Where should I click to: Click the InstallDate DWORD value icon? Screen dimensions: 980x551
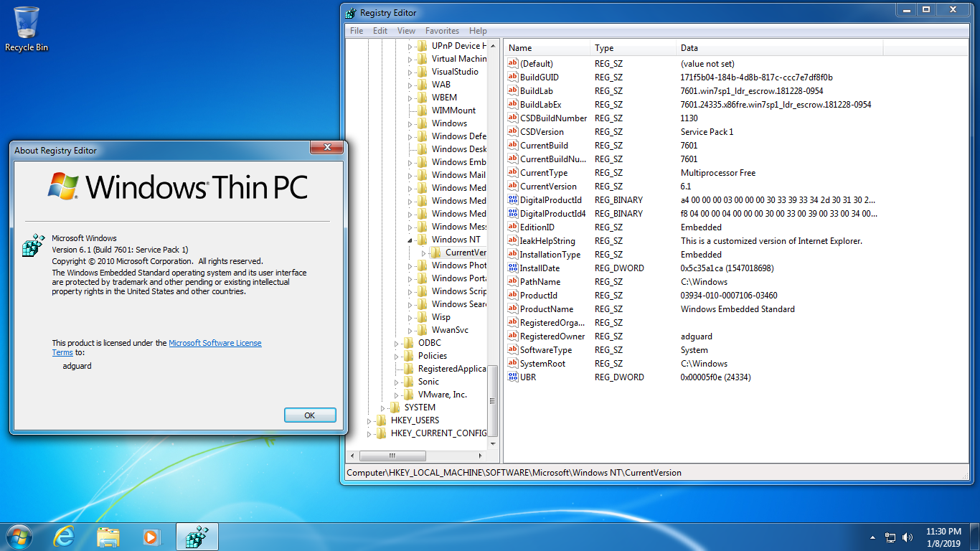512,268
